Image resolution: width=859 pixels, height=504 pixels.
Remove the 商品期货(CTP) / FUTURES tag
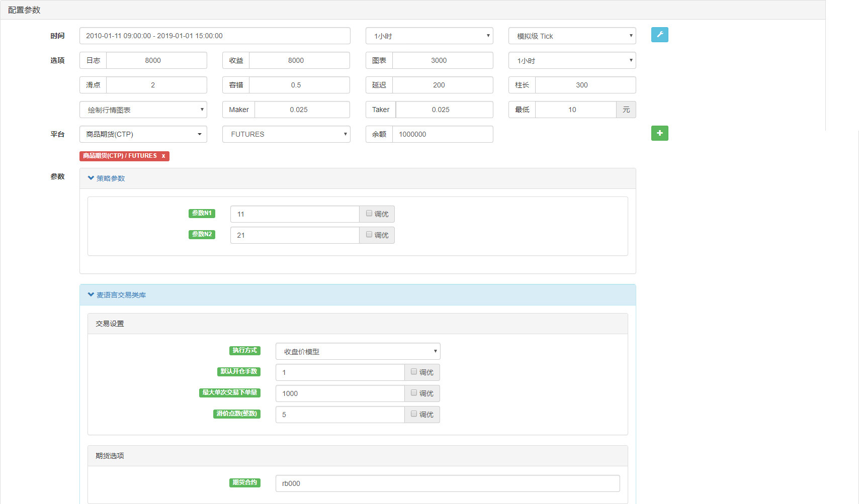163,156
